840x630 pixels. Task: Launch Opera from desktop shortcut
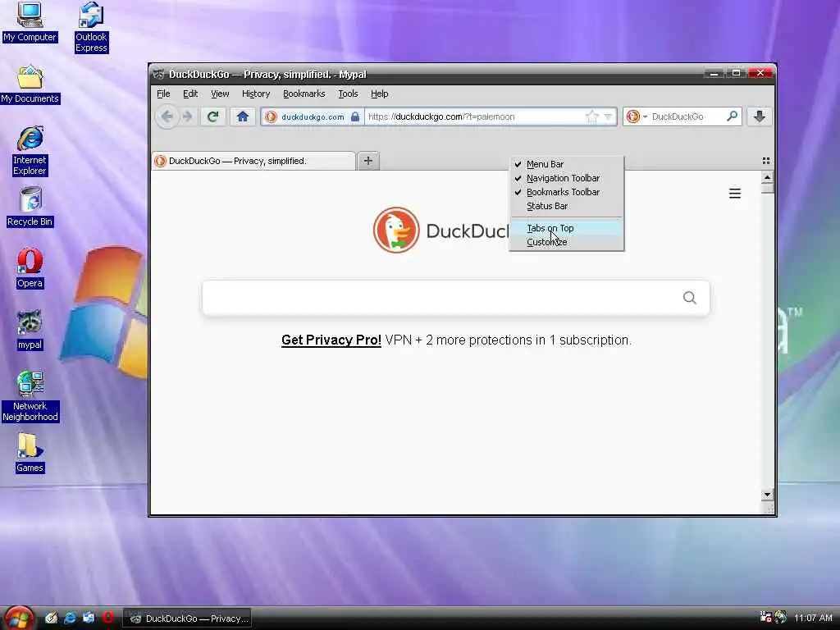[30, 268]
